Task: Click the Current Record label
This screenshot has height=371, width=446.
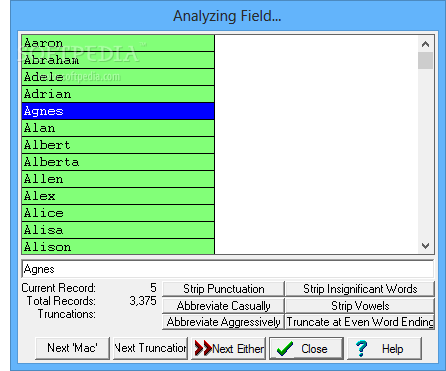Action: tap(59, 288)
